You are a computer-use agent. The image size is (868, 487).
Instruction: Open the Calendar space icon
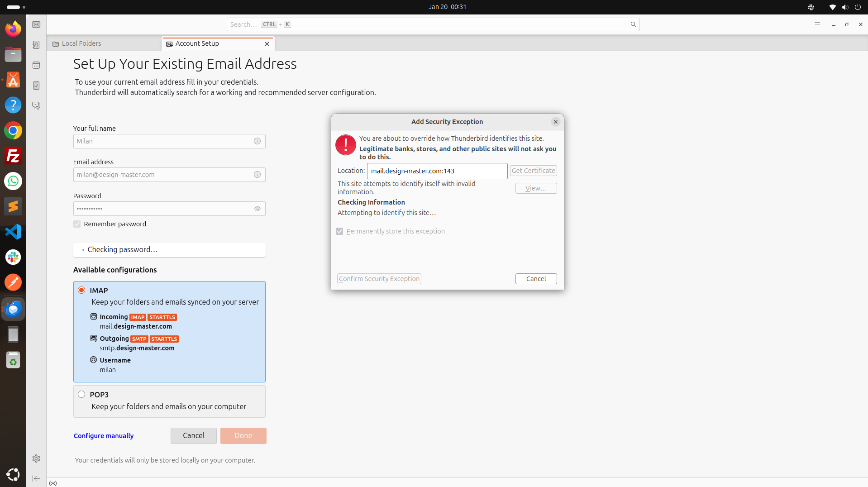click(36, 65)
